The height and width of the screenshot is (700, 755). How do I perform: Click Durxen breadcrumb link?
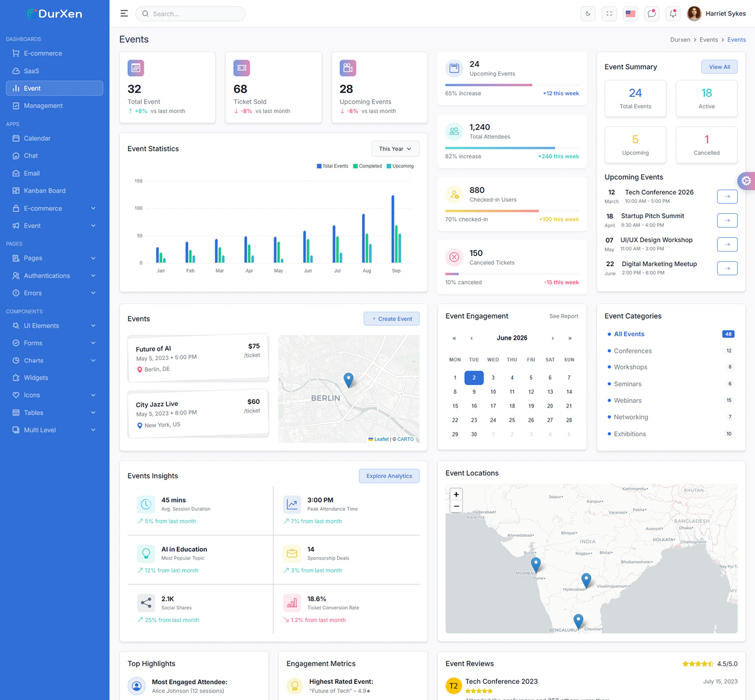(x=680, y=40)
